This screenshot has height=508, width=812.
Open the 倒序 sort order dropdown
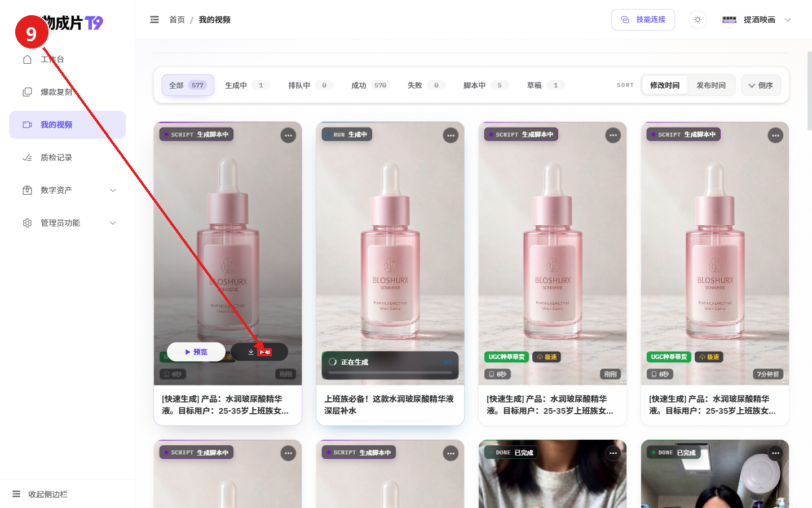click(761, 85)
